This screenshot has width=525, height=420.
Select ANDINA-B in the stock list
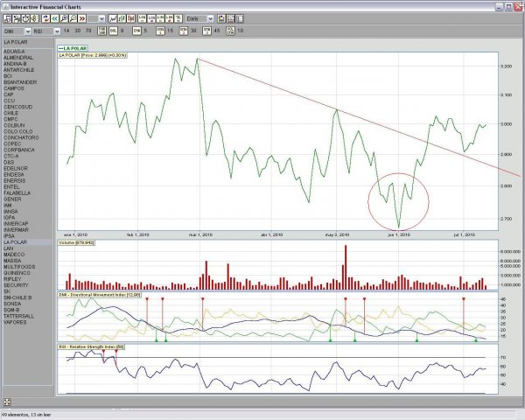pyautogui.click(x=15, y=64)
